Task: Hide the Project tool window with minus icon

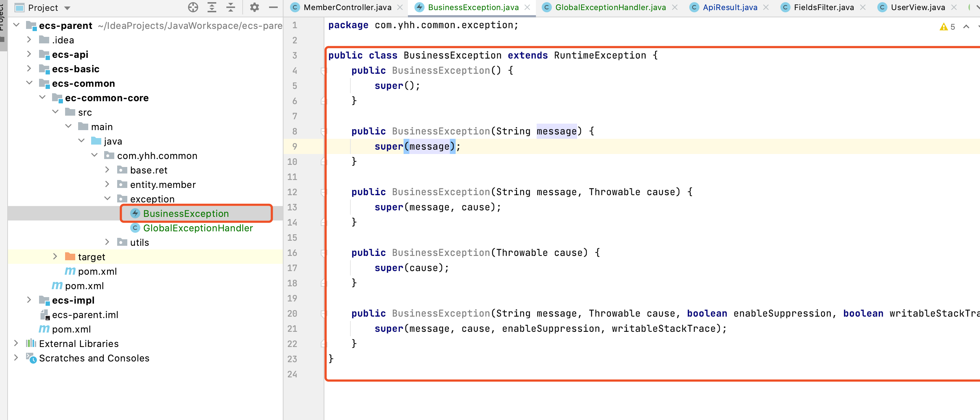Action: [x=273, y=7]
